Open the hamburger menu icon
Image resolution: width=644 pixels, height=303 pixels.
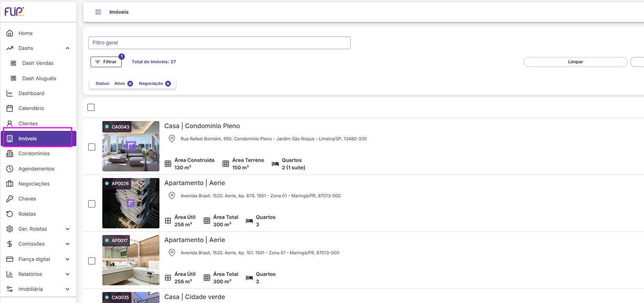click(x=98, y=12)
